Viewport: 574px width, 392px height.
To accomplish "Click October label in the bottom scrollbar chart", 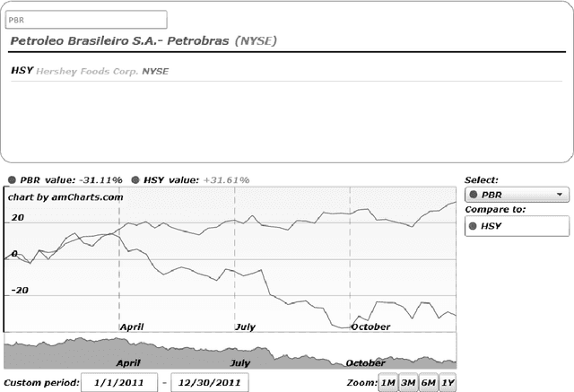I will [365, 363].
